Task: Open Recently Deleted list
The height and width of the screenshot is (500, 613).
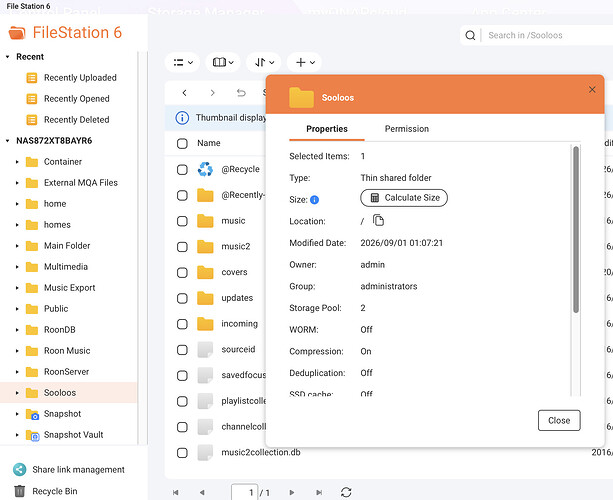Action: 77,120
